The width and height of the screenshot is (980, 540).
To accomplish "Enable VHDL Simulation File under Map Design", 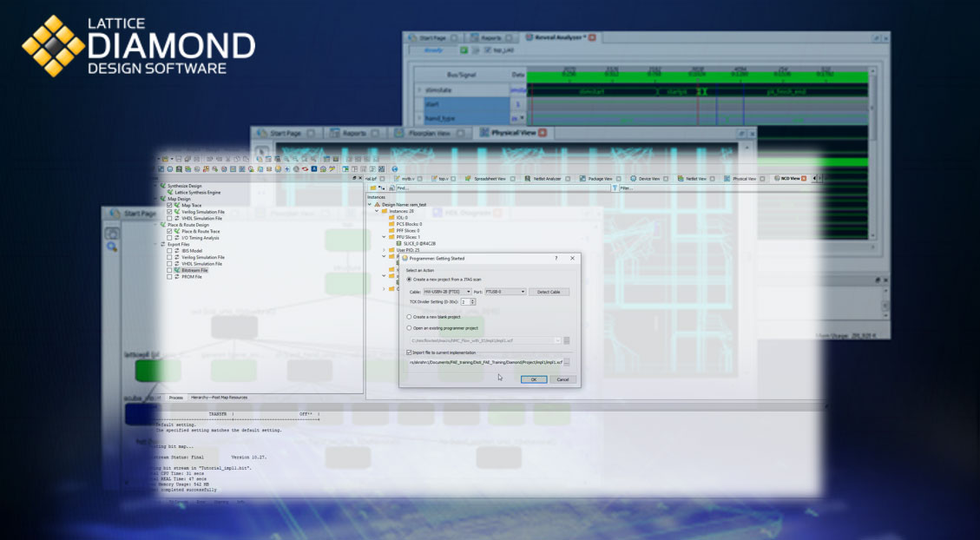I will 169,218.
